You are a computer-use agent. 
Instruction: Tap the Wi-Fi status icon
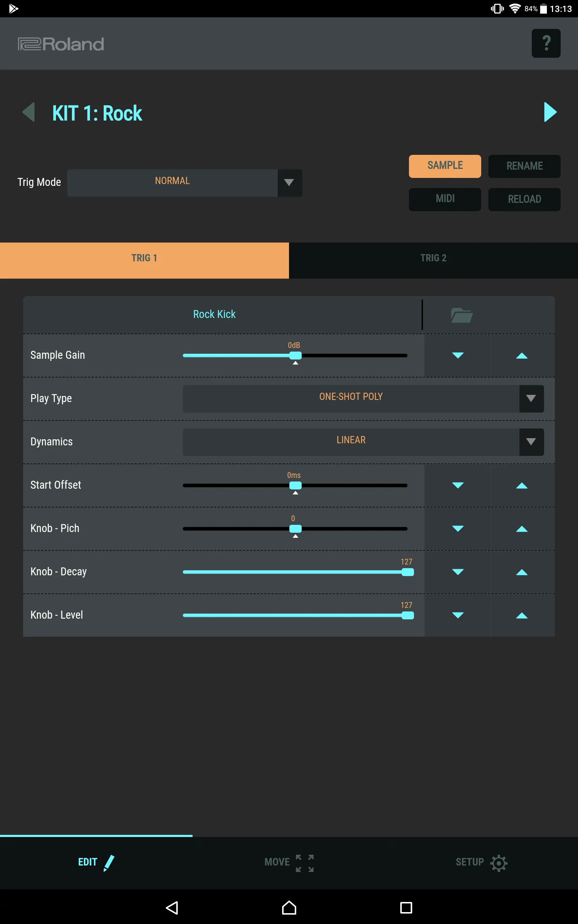pos(515,8)
